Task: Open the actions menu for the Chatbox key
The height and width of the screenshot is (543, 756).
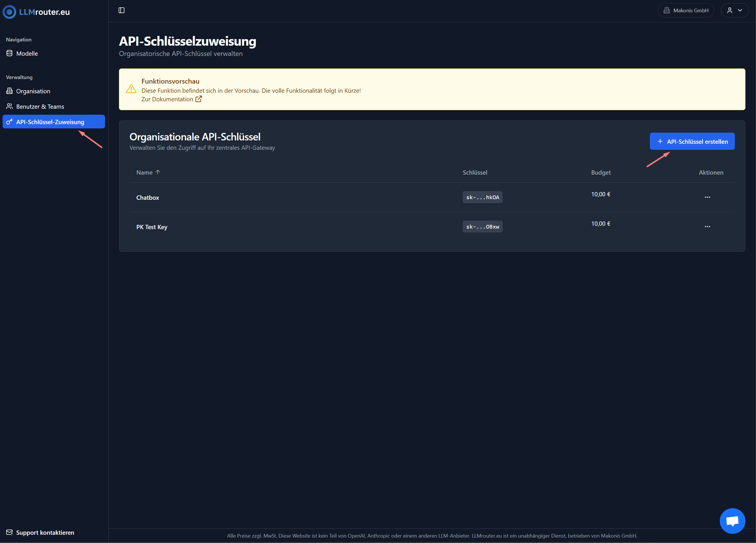Action: pyautogui.click(x=708, y=197)
